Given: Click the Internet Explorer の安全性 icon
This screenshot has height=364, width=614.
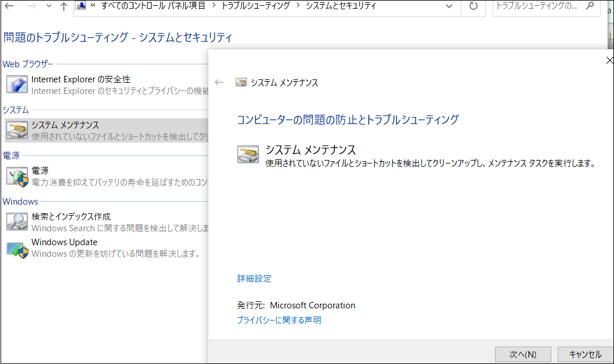Looking at the screenshot, I should point(17,84).
